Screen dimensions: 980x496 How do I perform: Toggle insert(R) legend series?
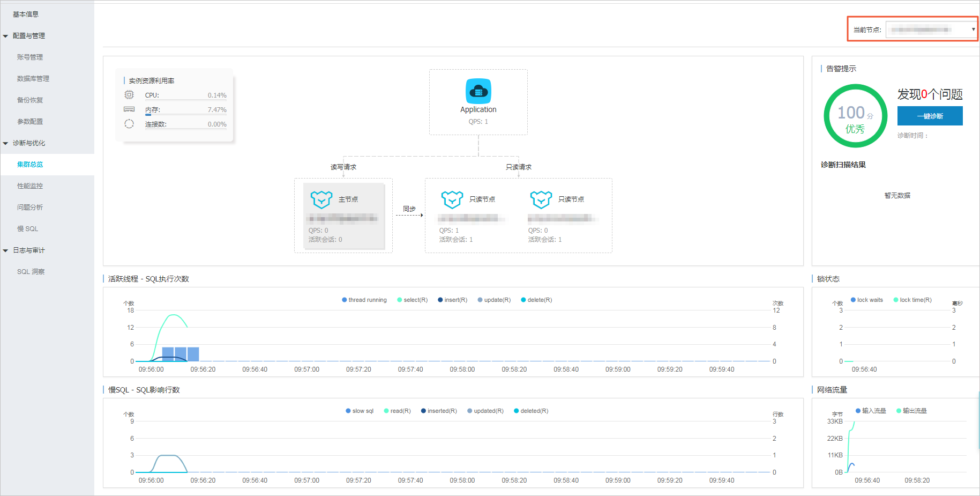(x=453, y=300)
